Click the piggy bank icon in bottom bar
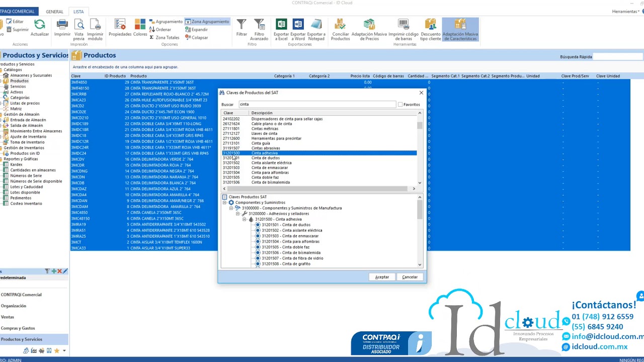The image size is (644, 362). click(41, 350)
